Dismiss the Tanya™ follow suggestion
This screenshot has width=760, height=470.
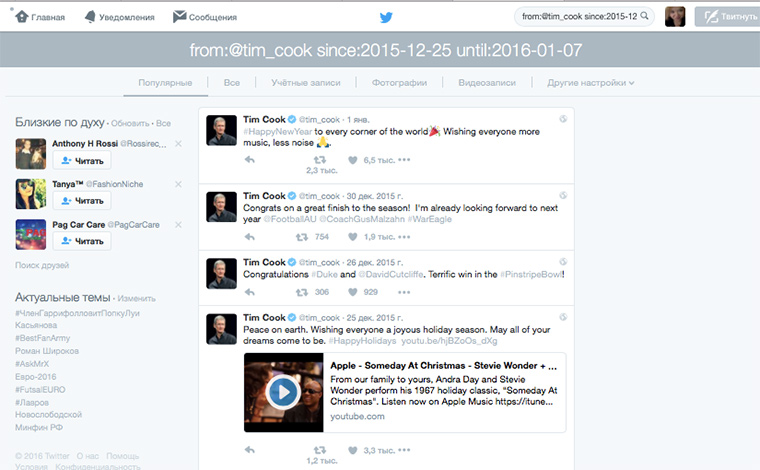[178, 184]
